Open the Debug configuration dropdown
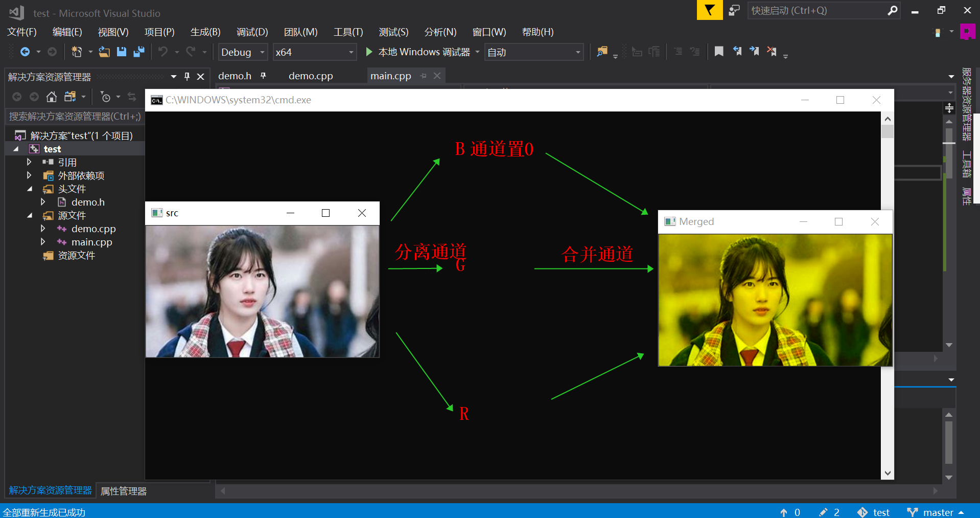The width and height of the screenshot is (980, 518). pos(243,52)
